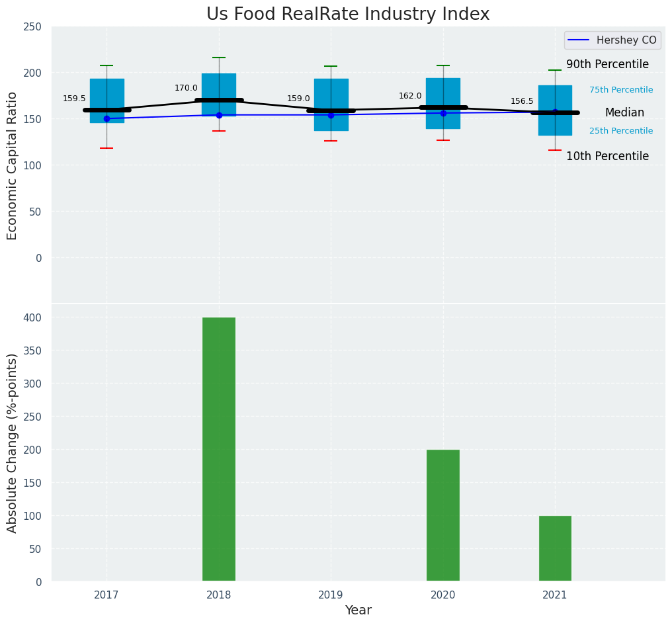Click the 2019 x-axis tick label
The image size is (672, 623).
coord(331,595)
